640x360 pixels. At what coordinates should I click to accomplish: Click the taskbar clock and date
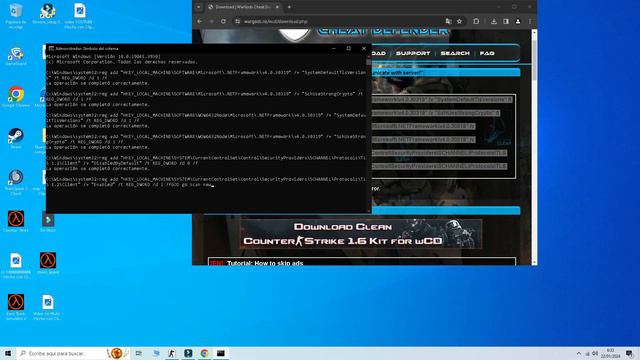pos(610,353)
